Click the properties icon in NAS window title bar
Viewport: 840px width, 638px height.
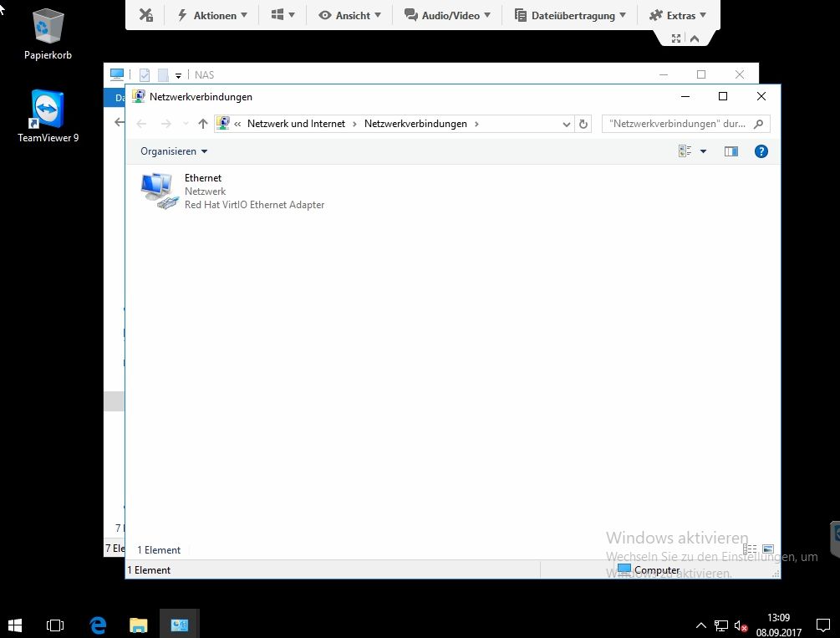[x=145, y=75]
